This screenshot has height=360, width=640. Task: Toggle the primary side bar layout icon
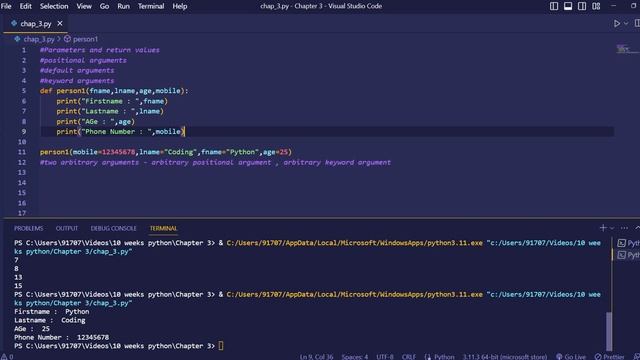click(x=554, y=6)
